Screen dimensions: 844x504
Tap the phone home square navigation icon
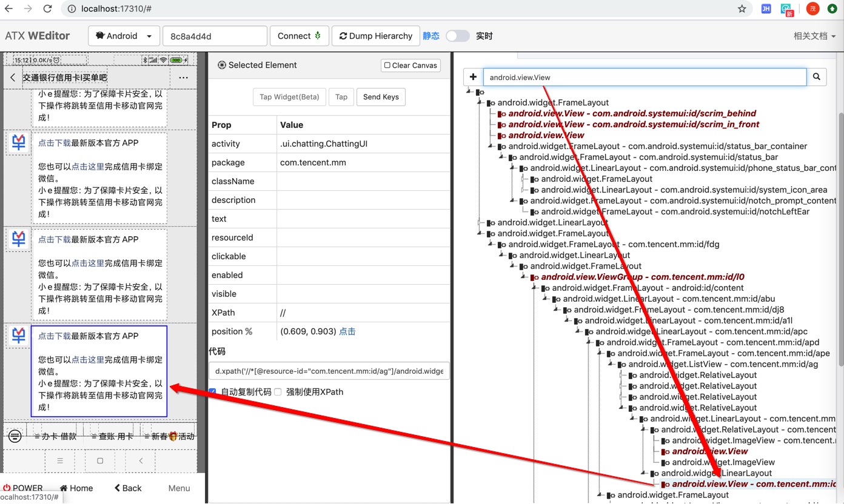[x=100, y=460]
